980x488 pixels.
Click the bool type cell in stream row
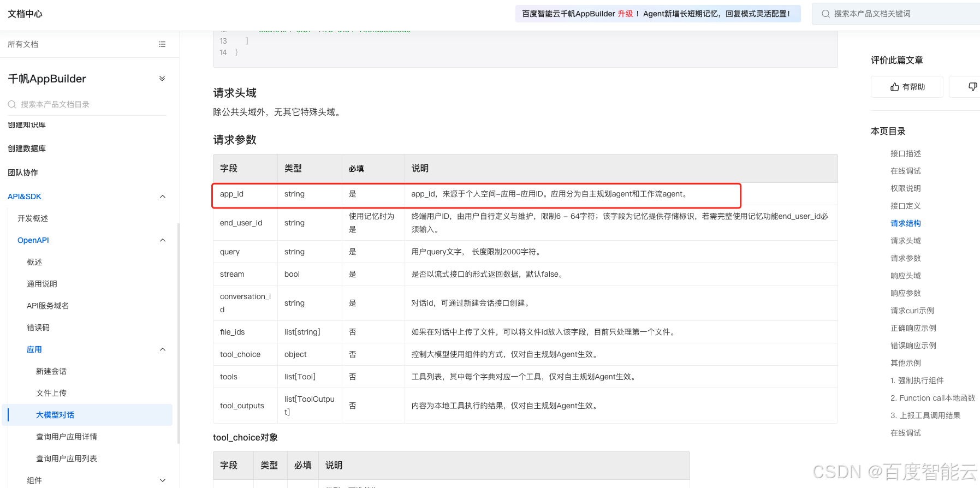310,274
